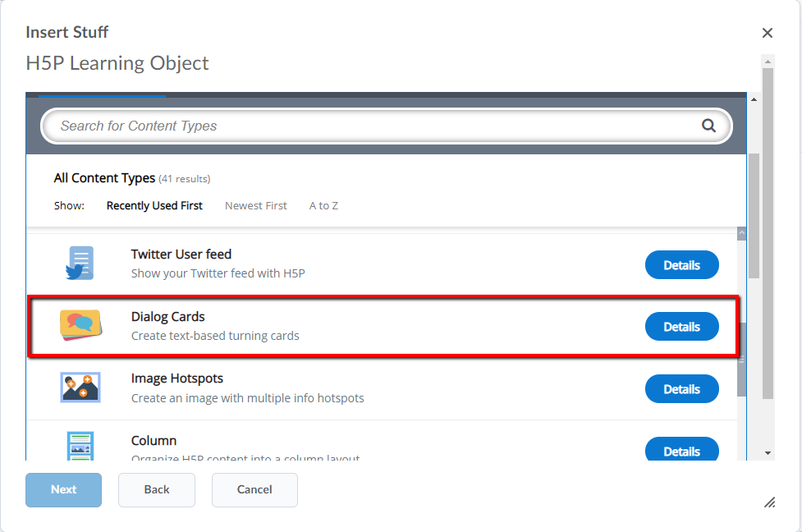
Task: Open Details for Dialog Cards
Action: pyautogui.click(x=681, y=327)
